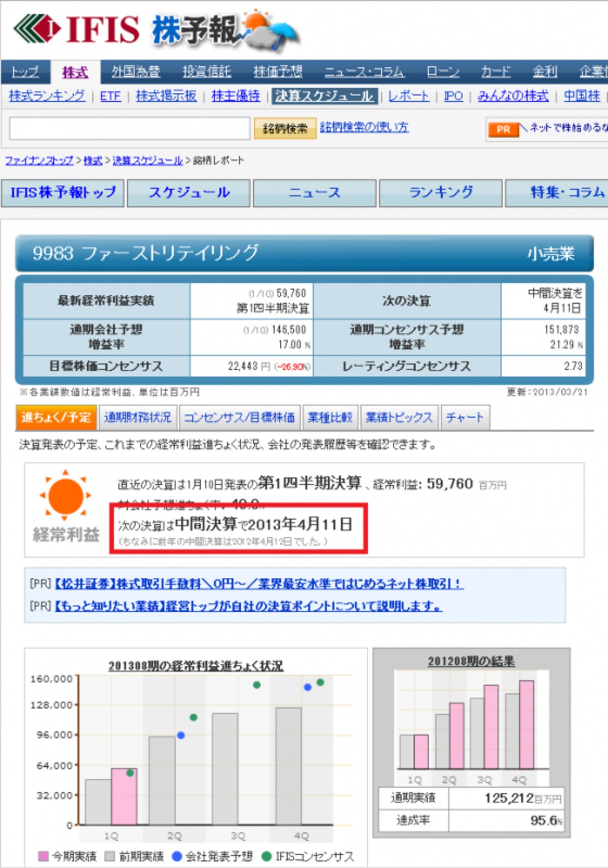Open the カード menu item

pyautogui.click(x=496, y=72)
